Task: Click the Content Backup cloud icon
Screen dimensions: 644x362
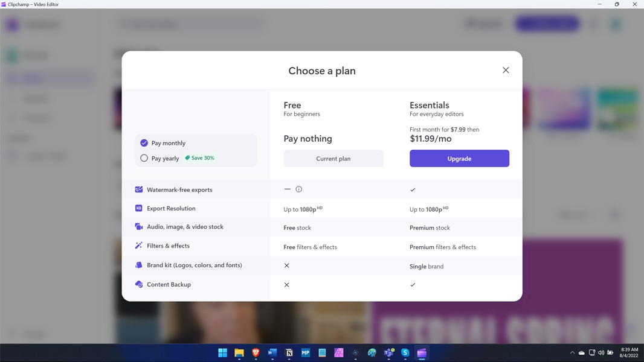Action: (x=139, y=284)
